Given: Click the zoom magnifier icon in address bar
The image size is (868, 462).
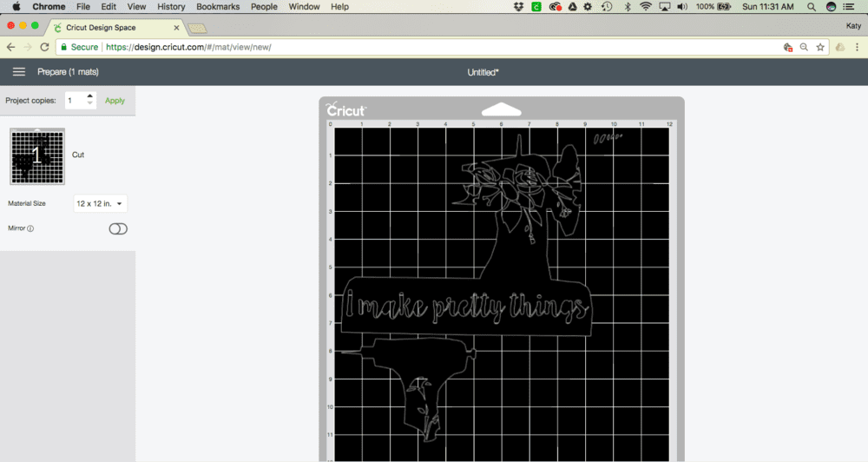Looking at the screenshot, I should click(x=804, y=47).
